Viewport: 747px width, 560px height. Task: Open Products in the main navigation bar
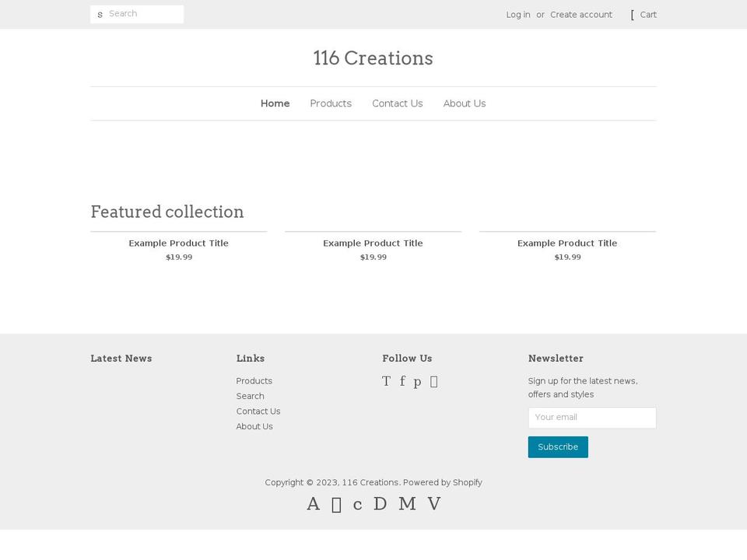[x=331, y=103]
